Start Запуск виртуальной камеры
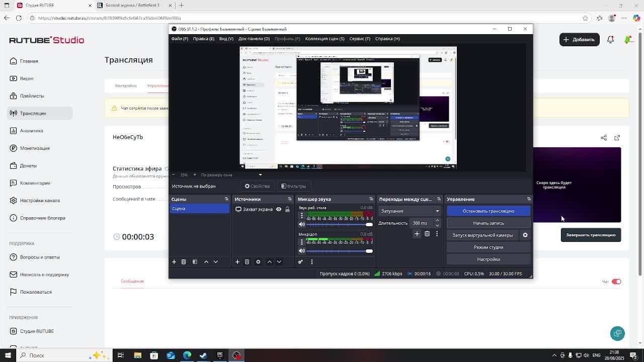 pos(482,235)
